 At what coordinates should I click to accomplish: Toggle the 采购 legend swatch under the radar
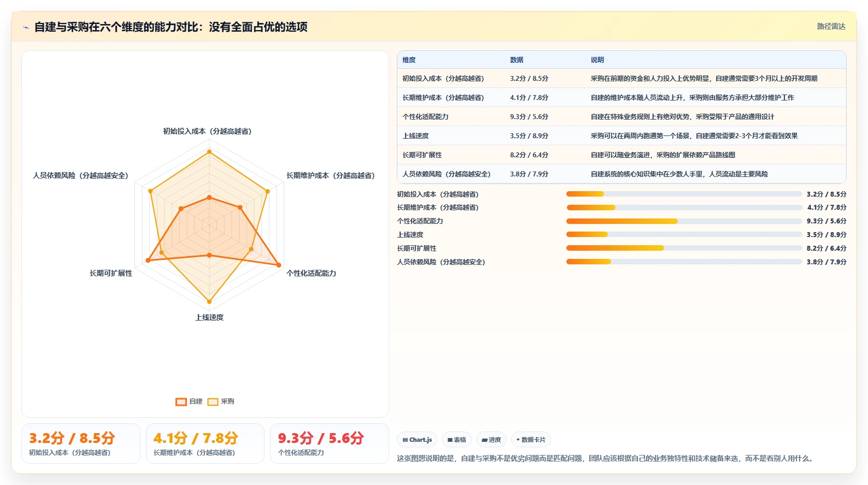coord(213,402)
